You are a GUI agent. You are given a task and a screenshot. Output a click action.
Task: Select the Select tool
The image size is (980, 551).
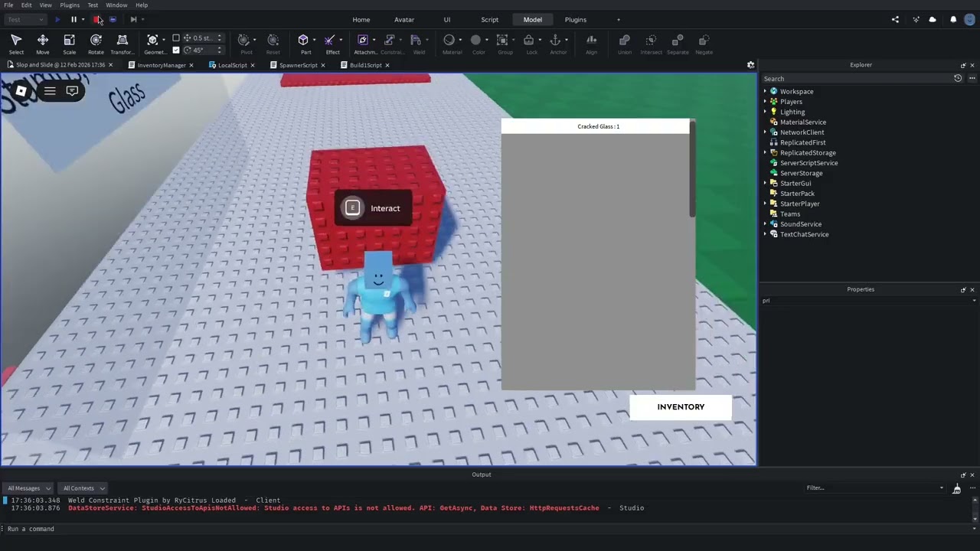pos(16,44)
